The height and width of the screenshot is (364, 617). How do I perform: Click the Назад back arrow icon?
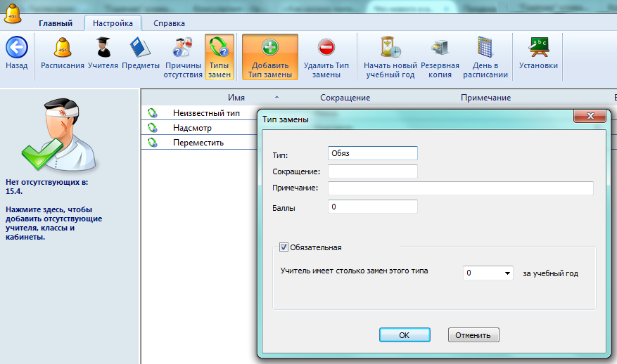click(x=16, y=48)
